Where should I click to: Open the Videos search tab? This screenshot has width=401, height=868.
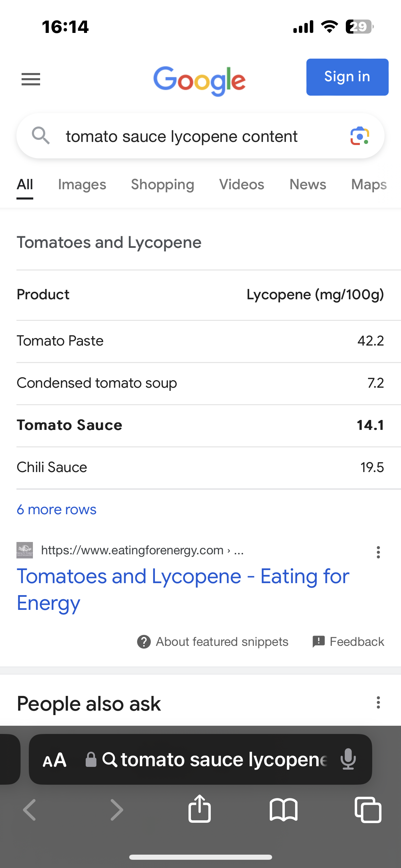(x=242, y=184)
